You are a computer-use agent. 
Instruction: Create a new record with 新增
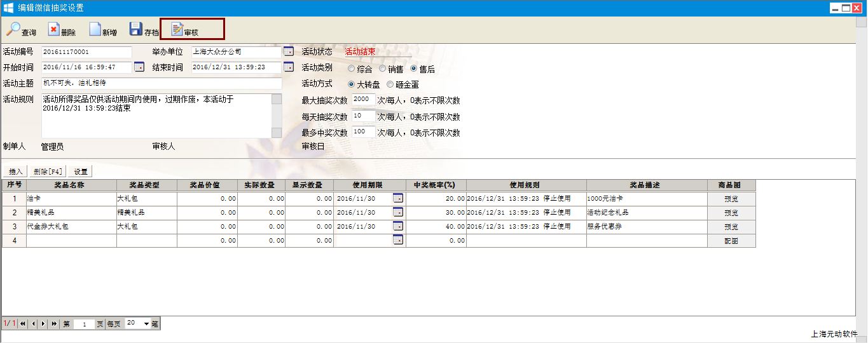coord(95,29)
